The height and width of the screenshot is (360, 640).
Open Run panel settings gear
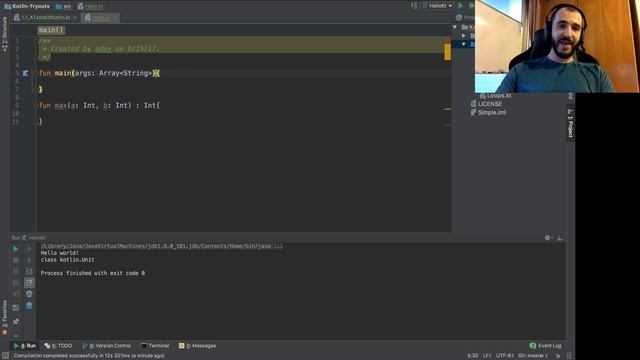[x=548, y=238]
